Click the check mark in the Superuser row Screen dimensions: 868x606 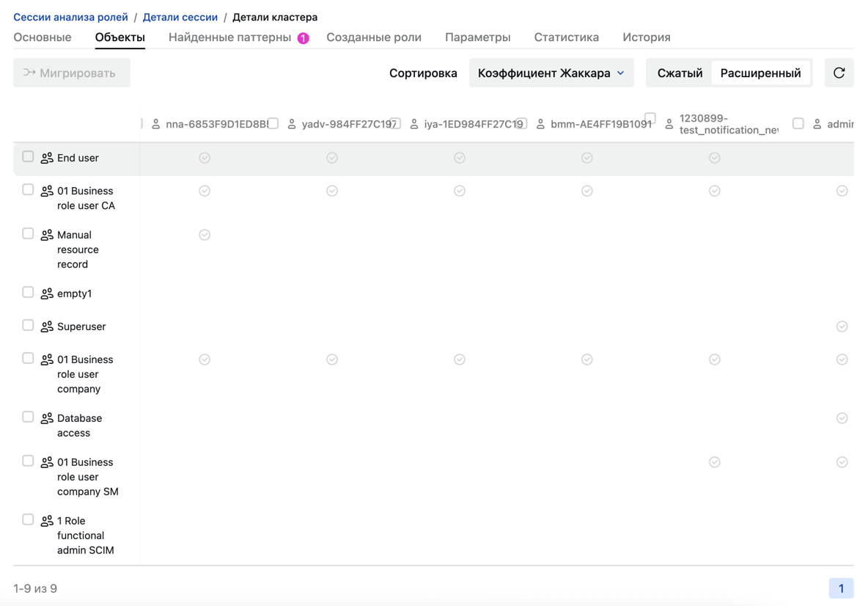point(842,326)
